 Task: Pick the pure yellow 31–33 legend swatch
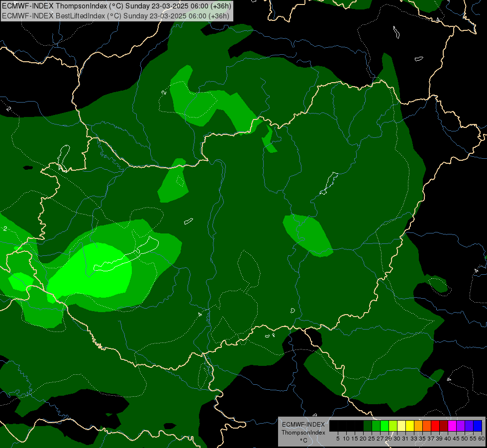[410, 426]
